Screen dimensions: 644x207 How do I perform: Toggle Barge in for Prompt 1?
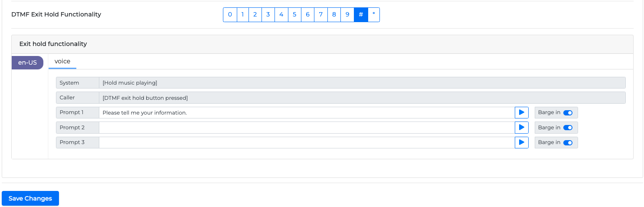568,113
